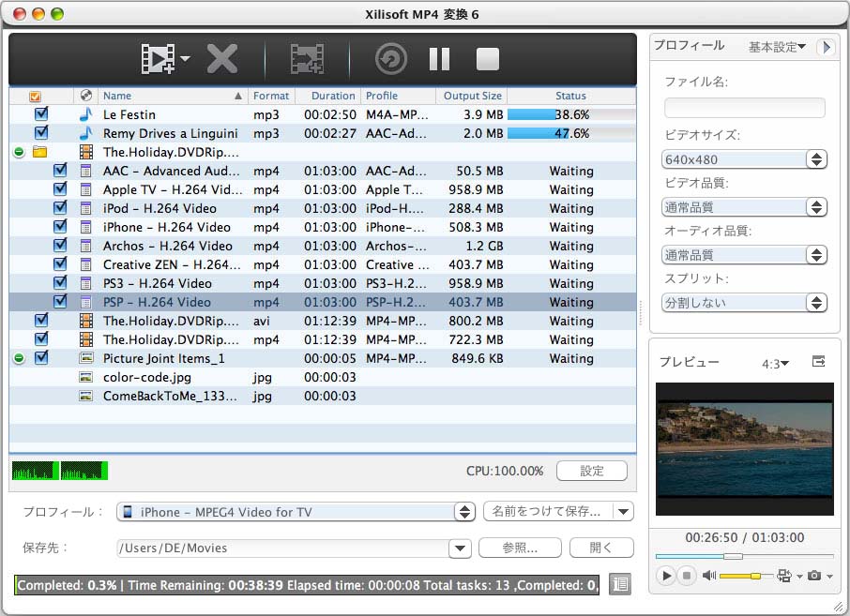Open the task log icon beside the status bar
This screenshot has height=616, width=850.
coord(620,584)
